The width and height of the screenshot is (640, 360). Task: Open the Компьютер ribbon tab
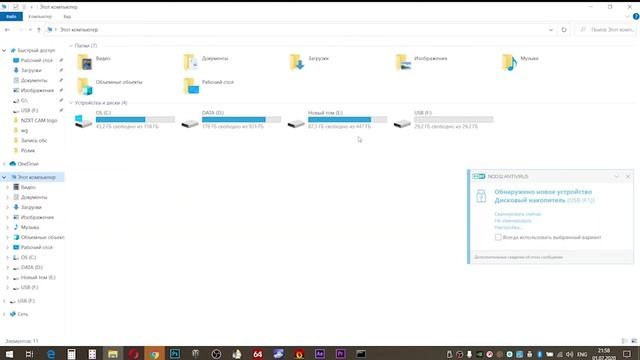[40, 16]
